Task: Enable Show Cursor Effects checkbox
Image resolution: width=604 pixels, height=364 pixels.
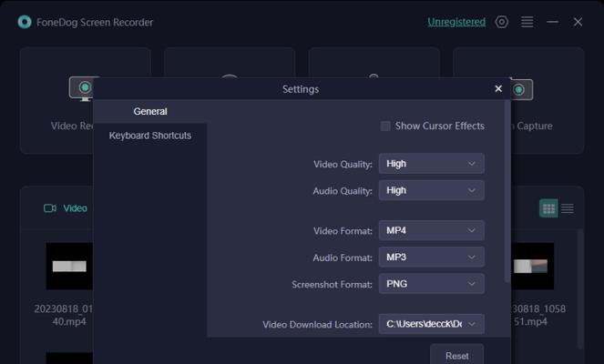Action: point(385,126)
